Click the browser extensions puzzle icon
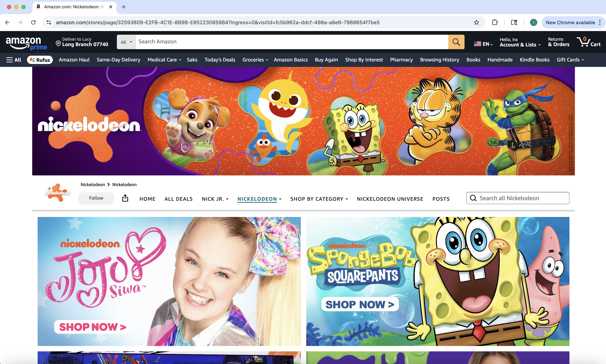 (494, 22)
